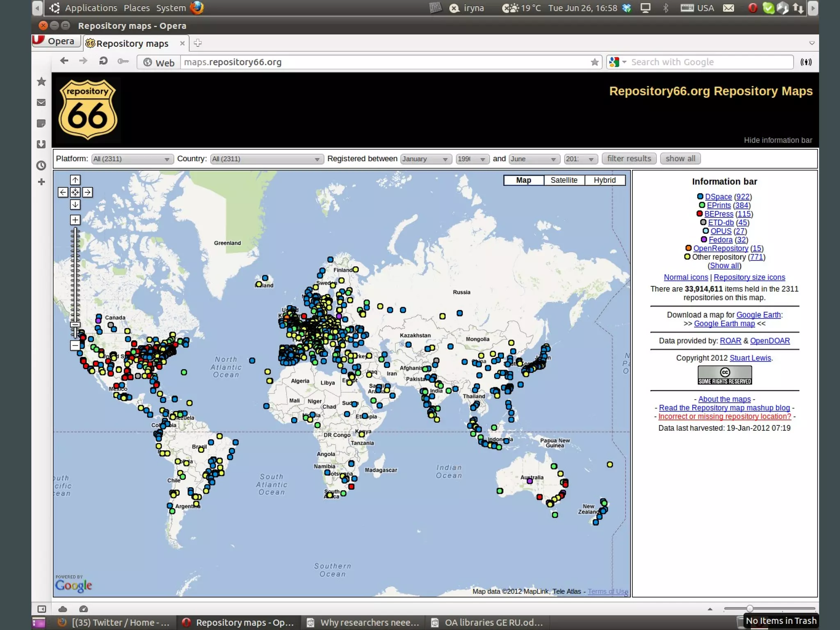Open the January month dropdown
Image resolution: width=840 pixels, height=630 pixels.
425,159
